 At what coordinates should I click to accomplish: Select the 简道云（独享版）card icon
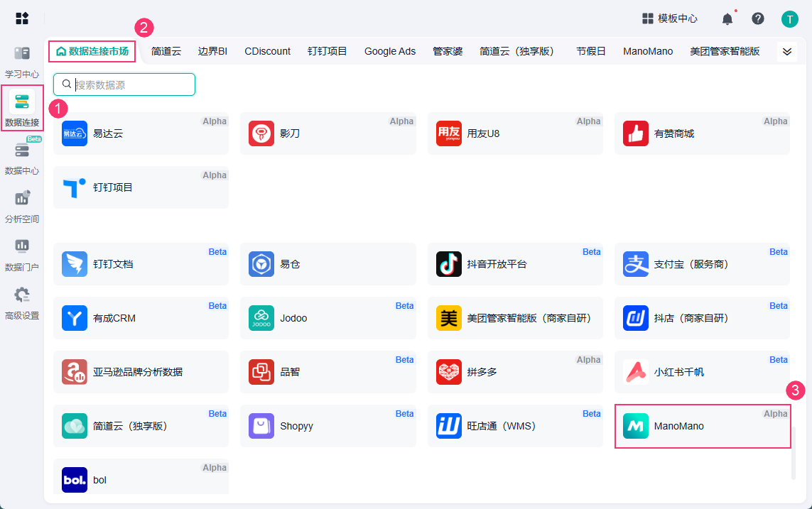pyautogui.click(x=75, y=426)
